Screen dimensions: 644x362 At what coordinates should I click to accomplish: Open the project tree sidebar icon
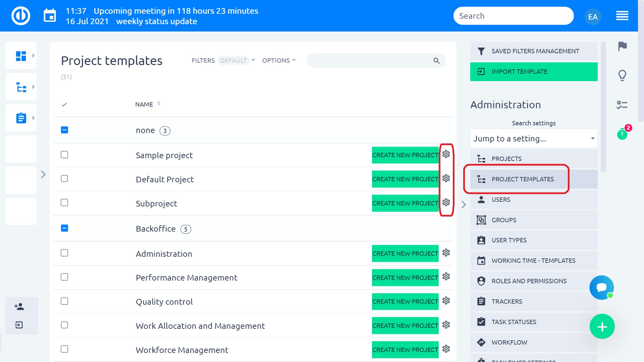tap(21, 87)
